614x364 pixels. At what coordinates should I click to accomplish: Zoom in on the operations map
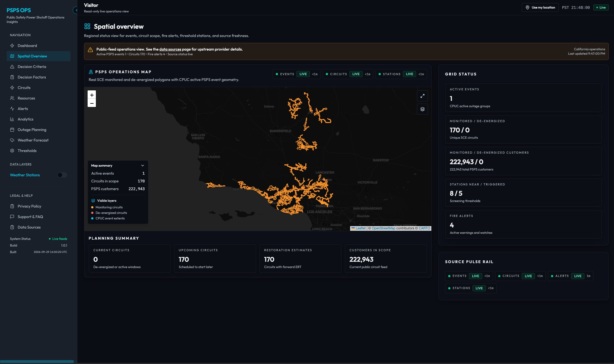(92, 95)
